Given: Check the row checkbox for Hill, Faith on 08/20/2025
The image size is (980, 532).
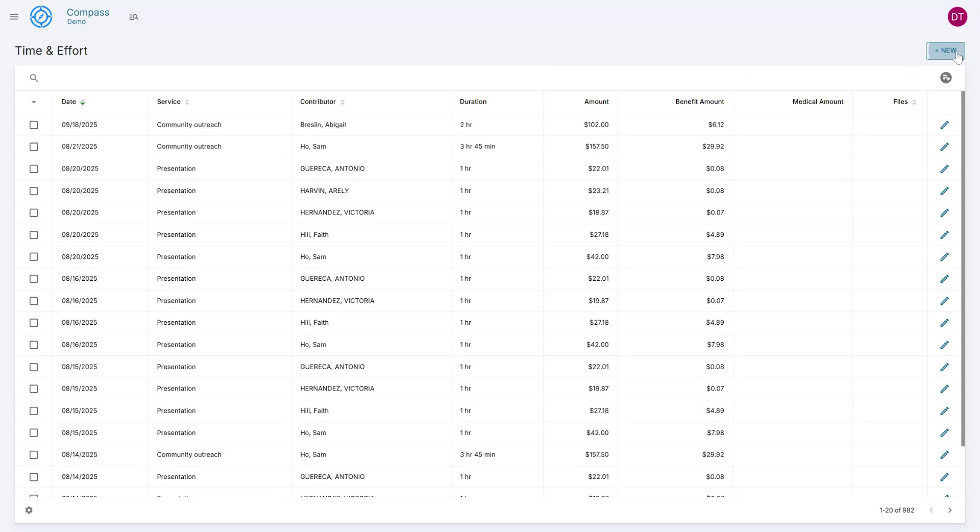Looking at the screenshot, I should (x=34, y=235).
